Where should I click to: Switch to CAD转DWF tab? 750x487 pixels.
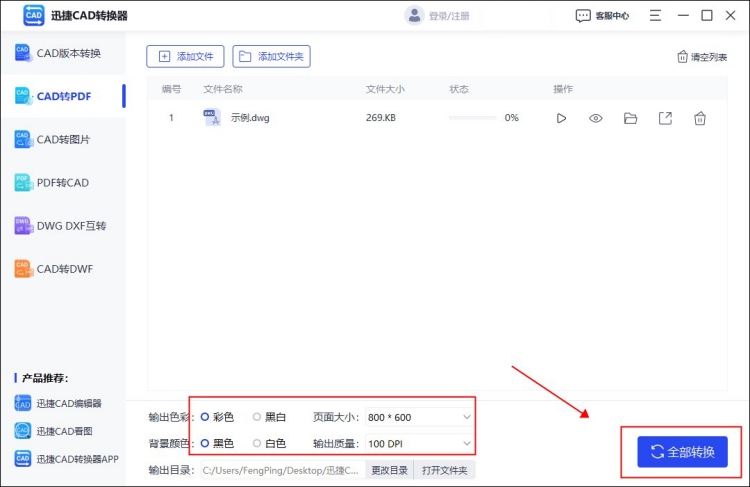[x=63, y=269]
